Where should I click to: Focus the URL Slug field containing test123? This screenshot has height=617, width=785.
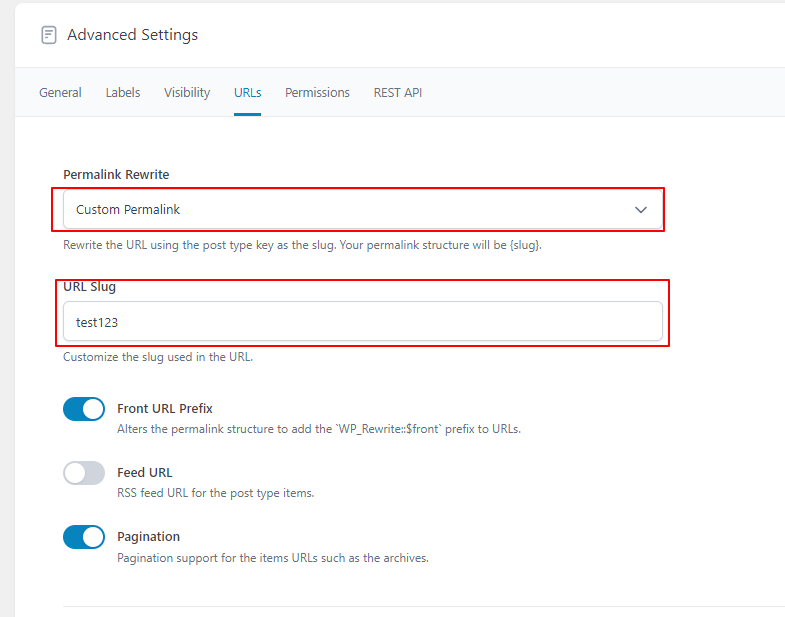[x=362, y=322]
